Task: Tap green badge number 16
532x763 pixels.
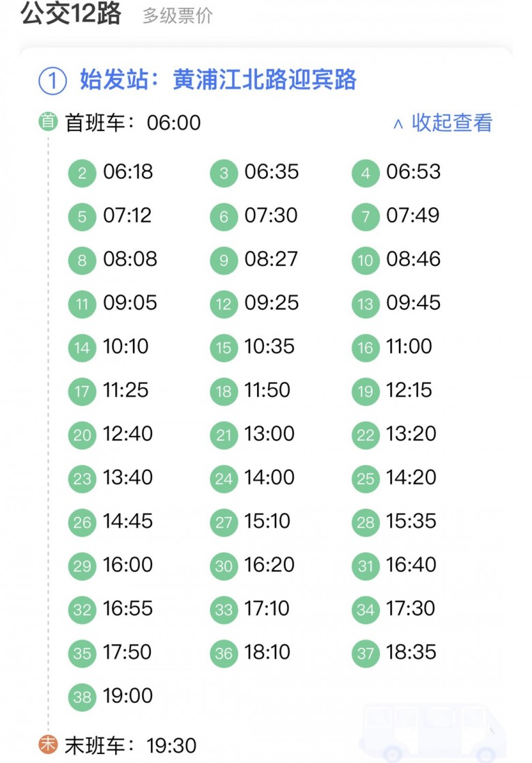Action: 366,348
